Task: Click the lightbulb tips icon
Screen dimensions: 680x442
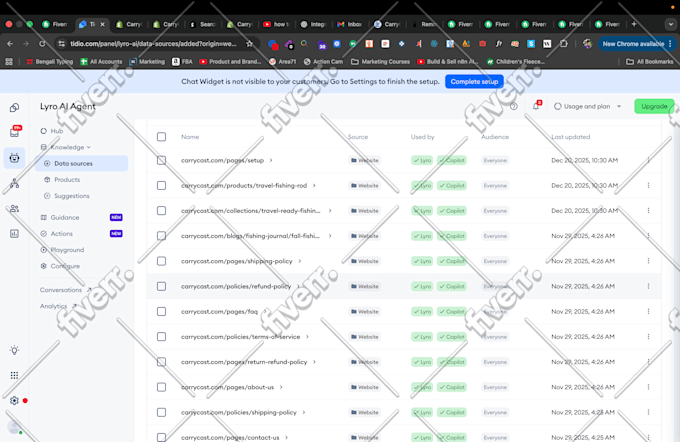Action: tap(14, 350)
